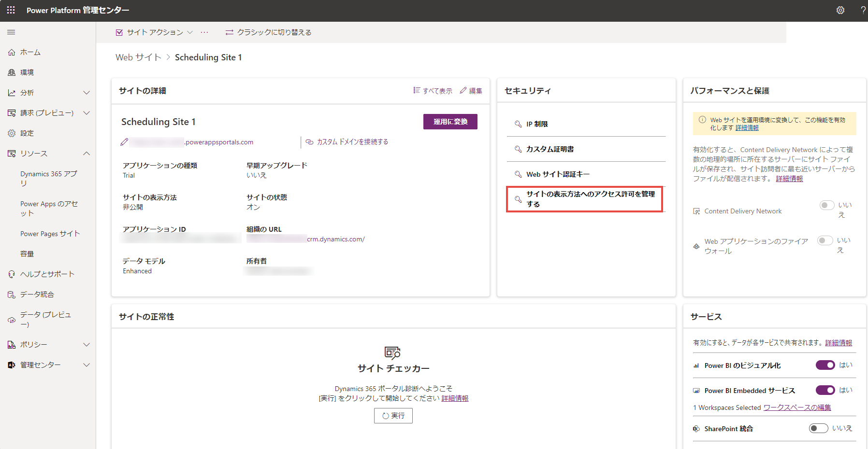Click the カスタム証明書 key icon

click(x=518, y=149)
